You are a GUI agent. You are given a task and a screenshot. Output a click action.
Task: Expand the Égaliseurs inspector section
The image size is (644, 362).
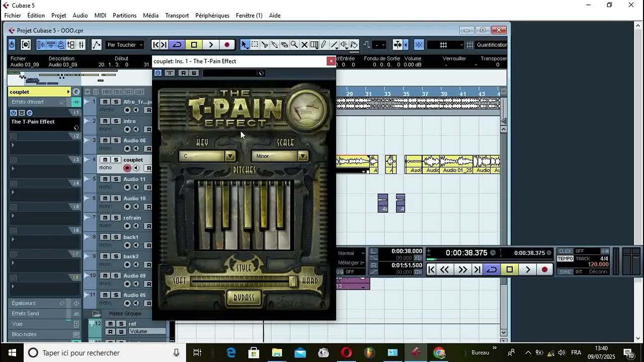pyautogui.click(x=44, y=303)
